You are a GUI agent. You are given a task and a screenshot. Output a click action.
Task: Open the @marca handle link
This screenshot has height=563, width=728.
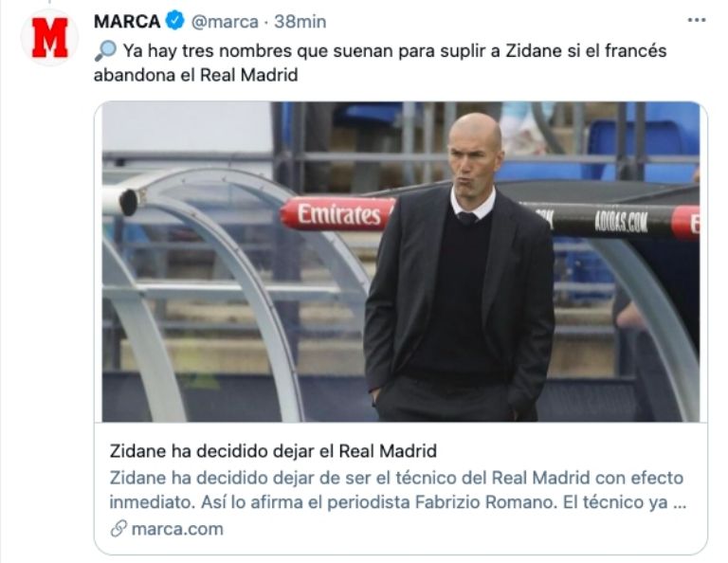(x=225, y=22)
